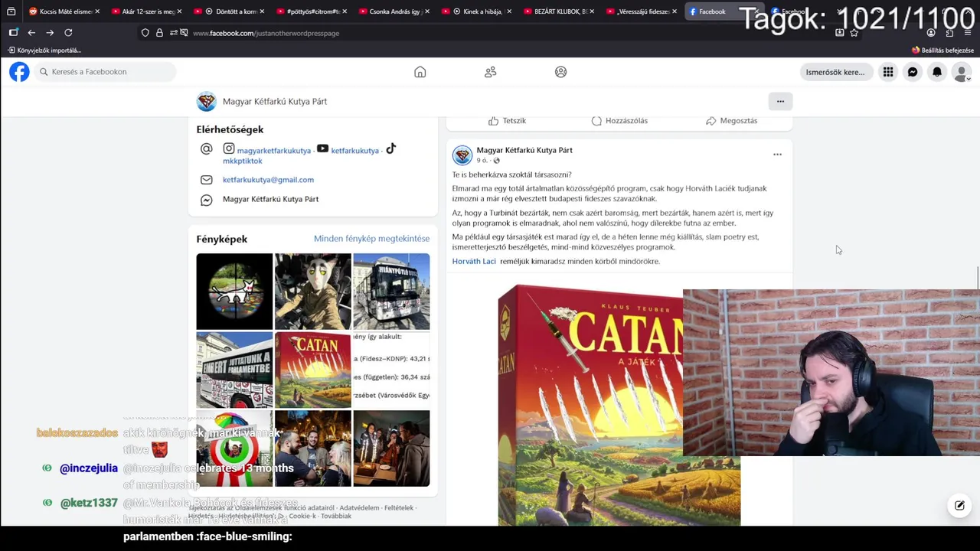Open the Friends icon in Facebook navigation
Screen dimensions: 980x551
point(490,72)
